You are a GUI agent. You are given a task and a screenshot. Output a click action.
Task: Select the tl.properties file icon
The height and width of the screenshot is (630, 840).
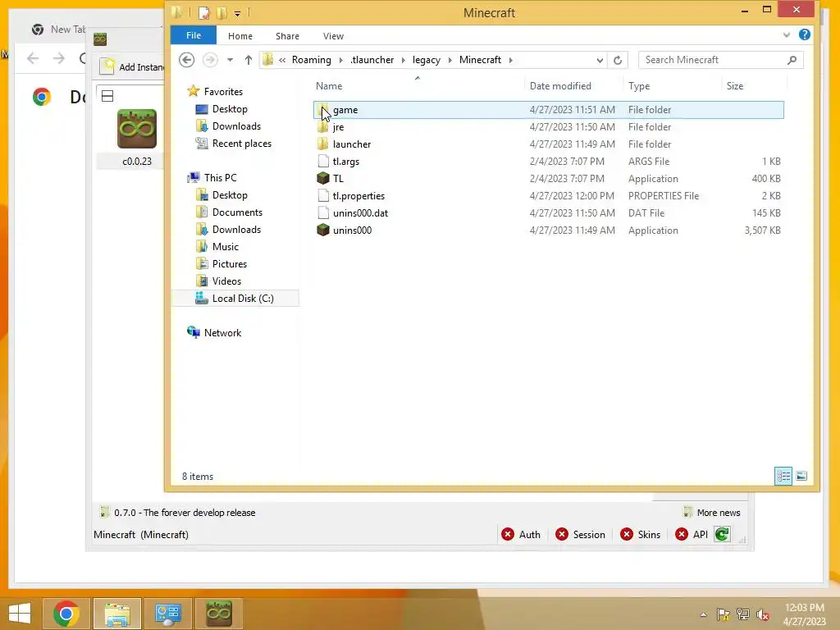coord(323,195)
